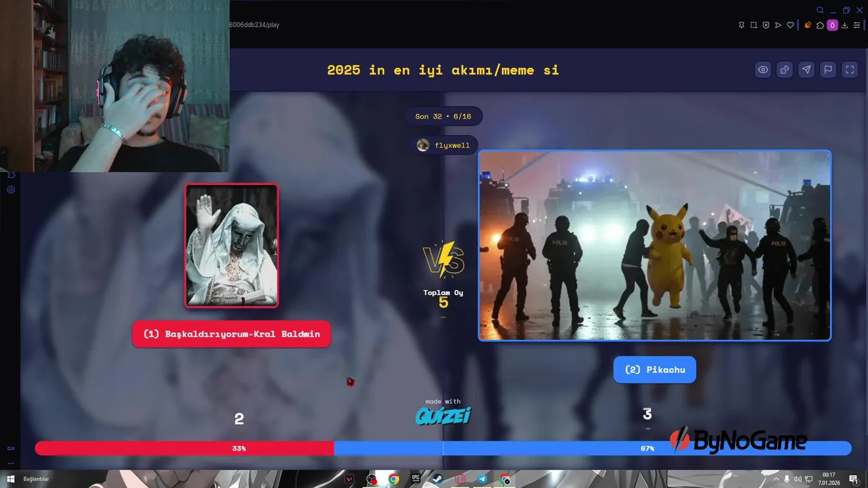Click the browser address bar URL

pyautogui.click(x=254, y=25)
